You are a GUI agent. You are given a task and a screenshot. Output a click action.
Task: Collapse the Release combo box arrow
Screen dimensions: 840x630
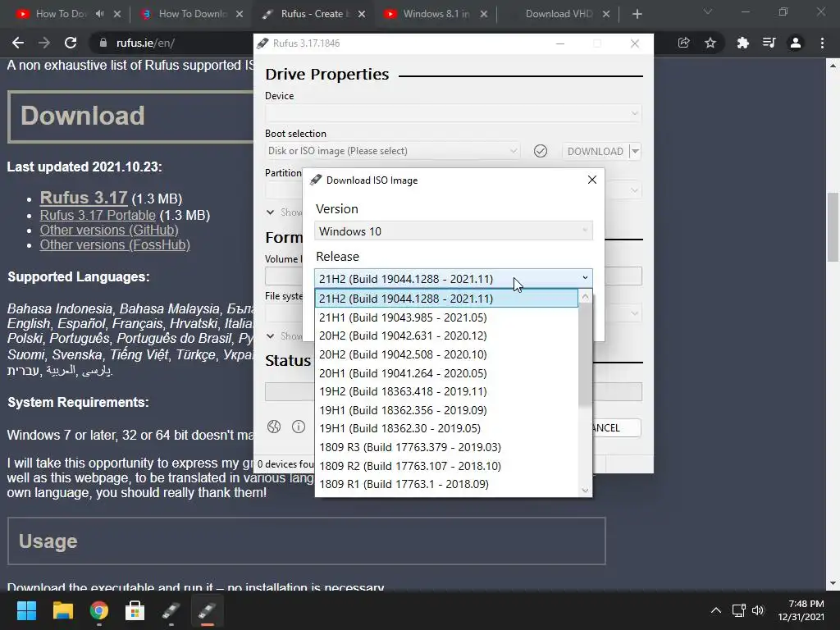coord(585,278)
